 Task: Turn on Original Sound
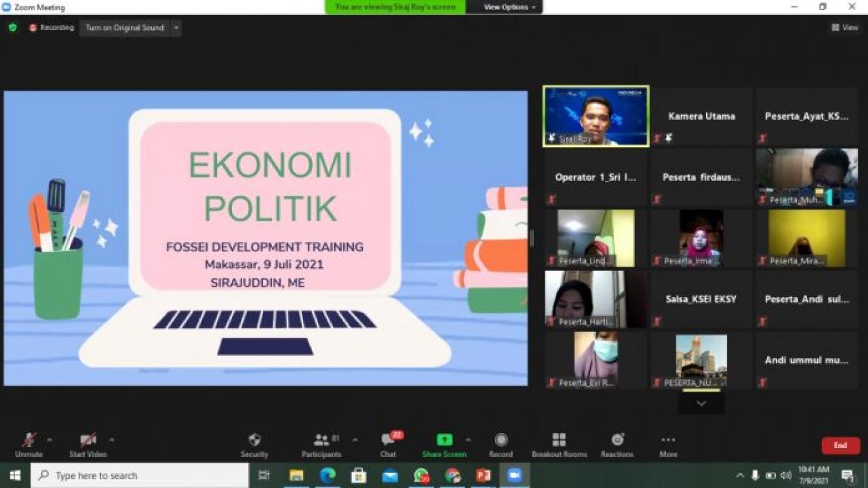click(123, 28)
